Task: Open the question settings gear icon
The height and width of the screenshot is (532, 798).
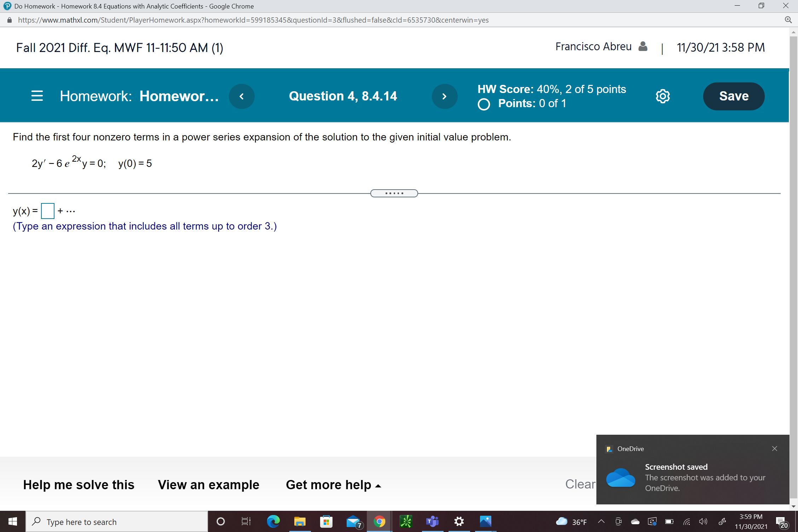Action: click(x=662, y=96)
